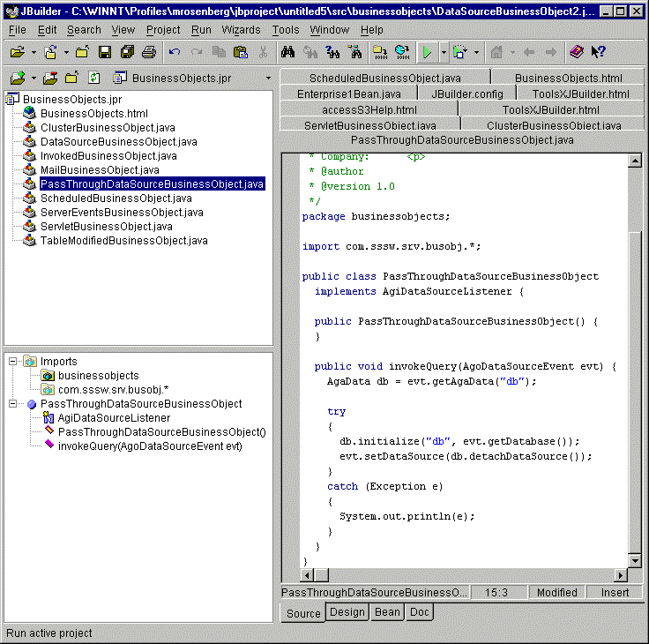Run the project with green arrow

[x=427, y=52]
